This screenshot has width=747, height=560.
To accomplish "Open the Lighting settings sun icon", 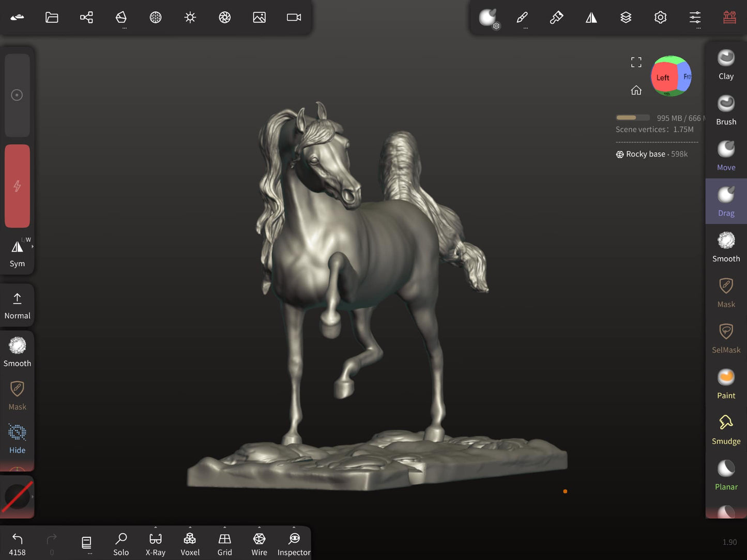I will 190,18.
